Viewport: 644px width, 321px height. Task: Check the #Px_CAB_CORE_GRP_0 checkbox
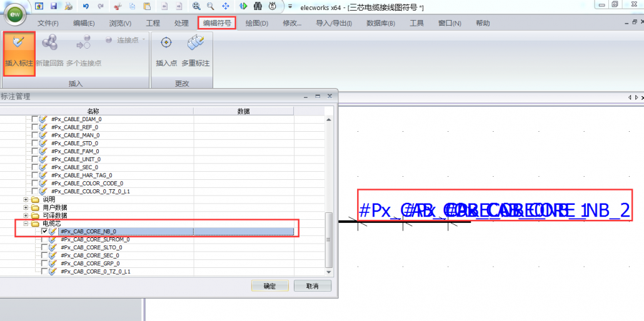click(44, 264)
